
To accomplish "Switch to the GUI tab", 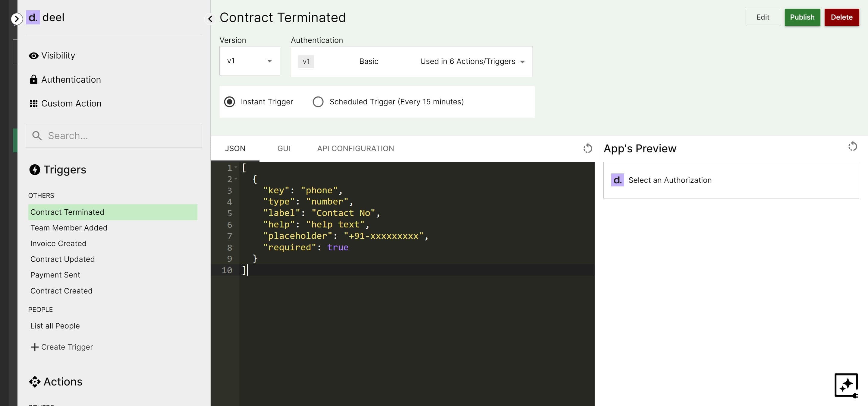I will pyautogui.click(x=284, y=148).
